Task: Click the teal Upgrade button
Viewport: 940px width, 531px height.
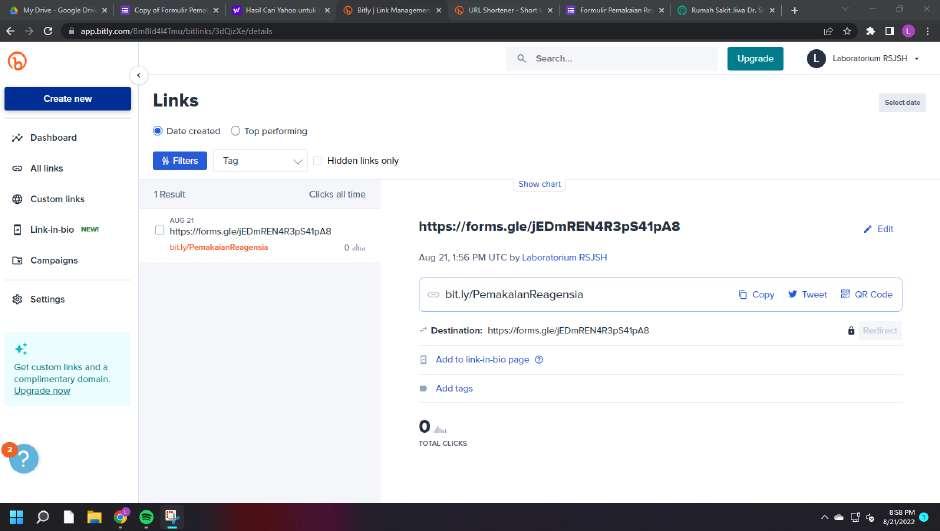Action: 755,59
